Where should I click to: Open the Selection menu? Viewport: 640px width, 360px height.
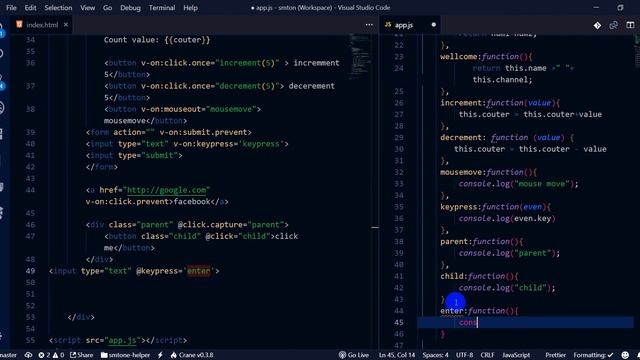[58, 8]
